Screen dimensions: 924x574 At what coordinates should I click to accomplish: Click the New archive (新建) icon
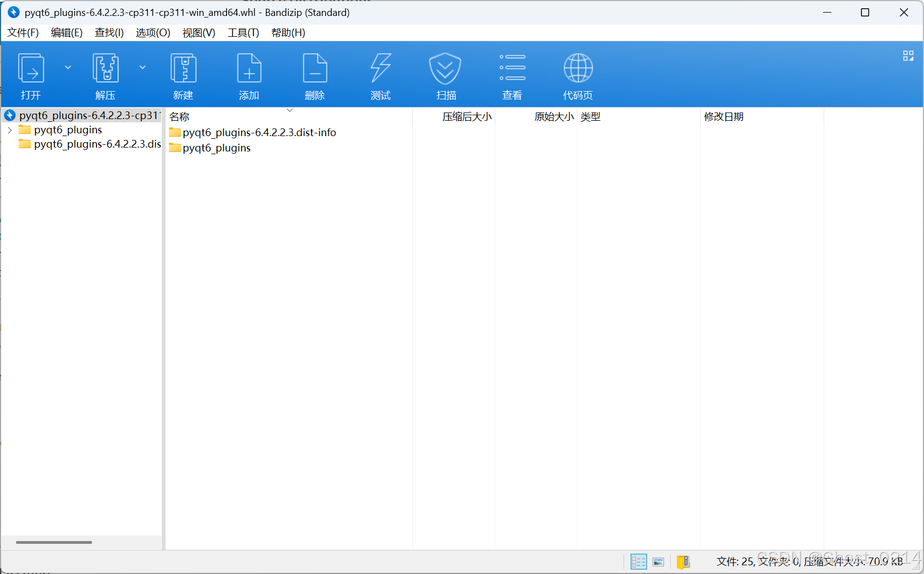pyautogui.click(x=183, y=68)
